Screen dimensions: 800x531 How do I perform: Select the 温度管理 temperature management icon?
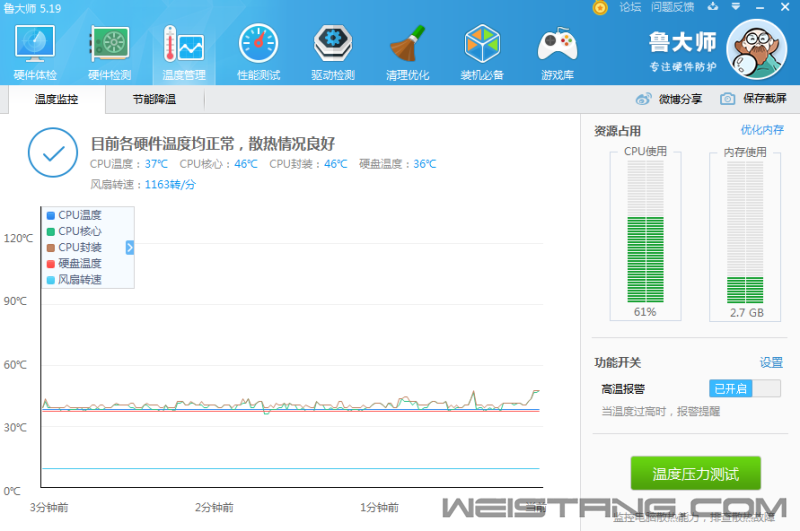pyautogui.click(x=184, y=53)
